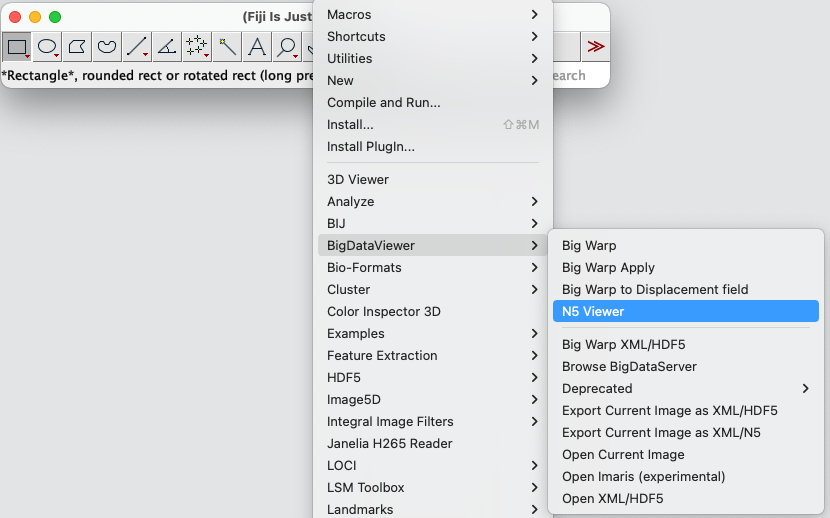
Task: Select the Oval selection tool
Action: (x=47, y=47)
